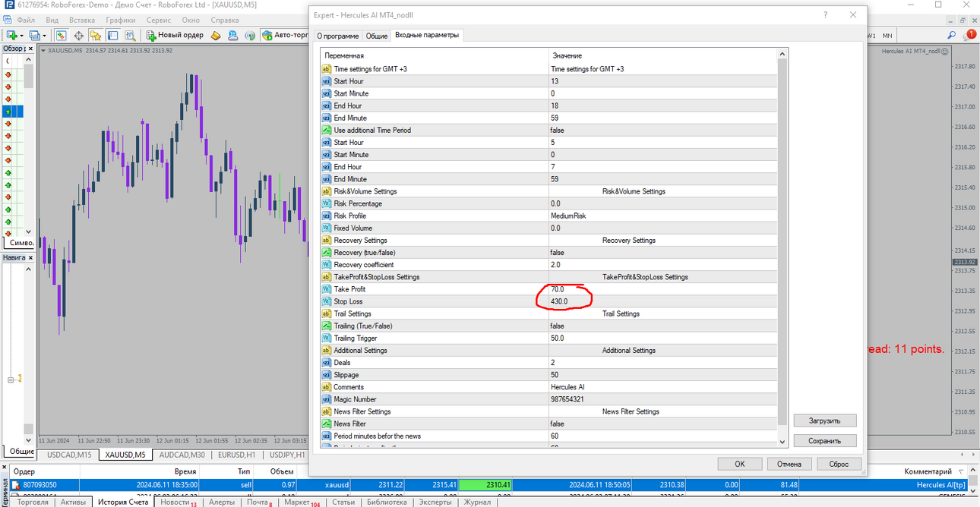This screenshot has width=980, height=507.
Task: Select the News Filter false value
Action: (x=662, y=424)
